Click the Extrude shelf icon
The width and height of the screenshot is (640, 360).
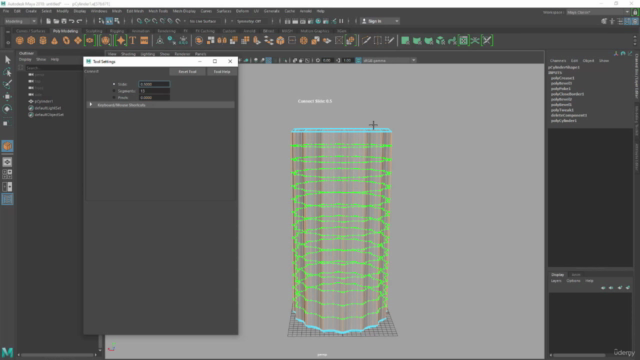[257, 40]
